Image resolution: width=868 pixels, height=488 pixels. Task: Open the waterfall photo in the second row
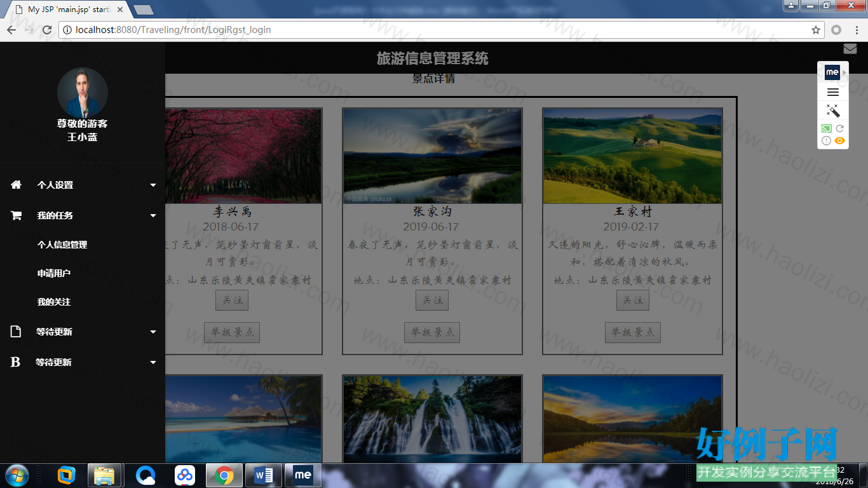[x=432, y=419]
